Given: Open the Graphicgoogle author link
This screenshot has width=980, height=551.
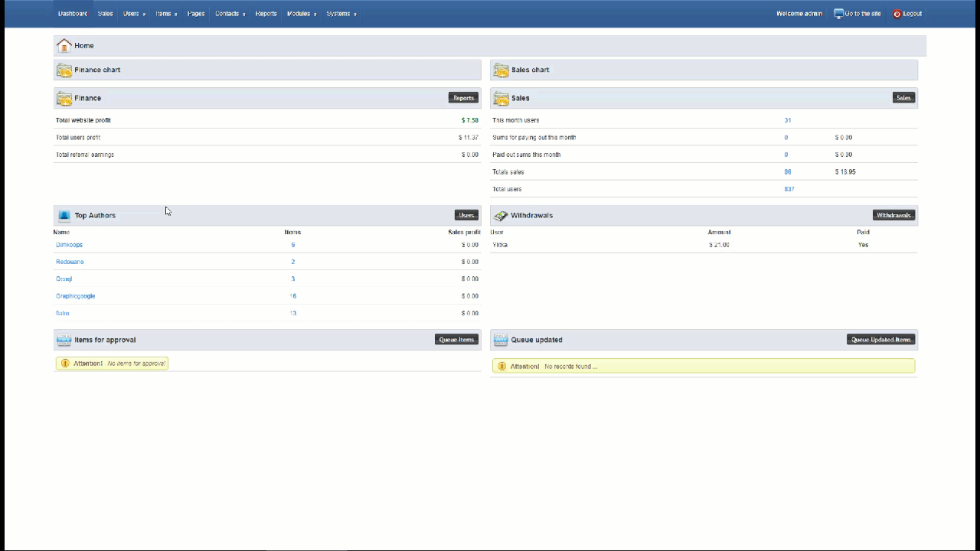Looking at the screenshot, I should [x=75, y=296].
